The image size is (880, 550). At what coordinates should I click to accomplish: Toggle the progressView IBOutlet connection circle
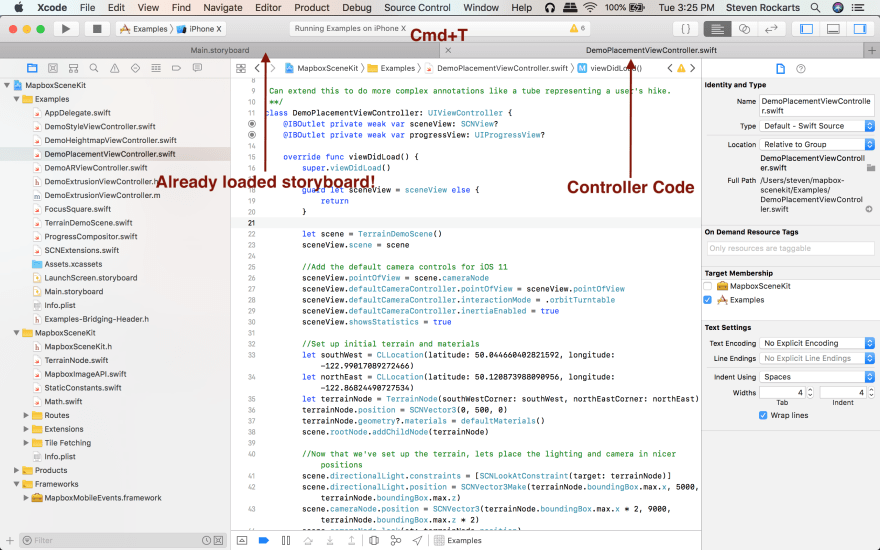pyautogui.click(x=251, y=135)
